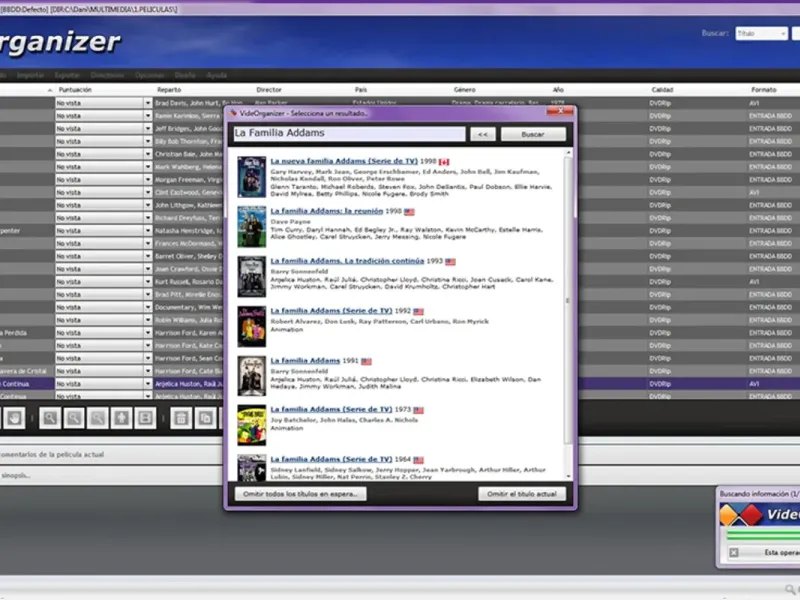Screen dimensions: 800x600
Task: Click the results list vertical scrollbar
Action: (568, 301)
